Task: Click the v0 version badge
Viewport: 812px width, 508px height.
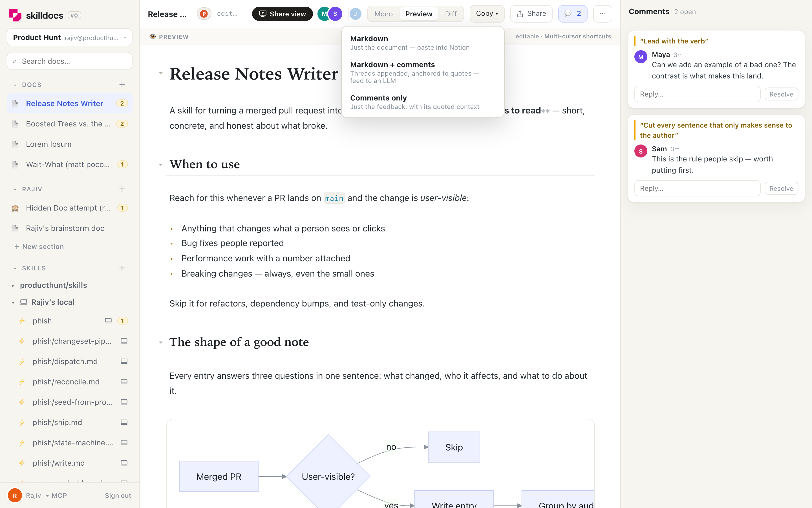Action: click(x=74, y=16)
